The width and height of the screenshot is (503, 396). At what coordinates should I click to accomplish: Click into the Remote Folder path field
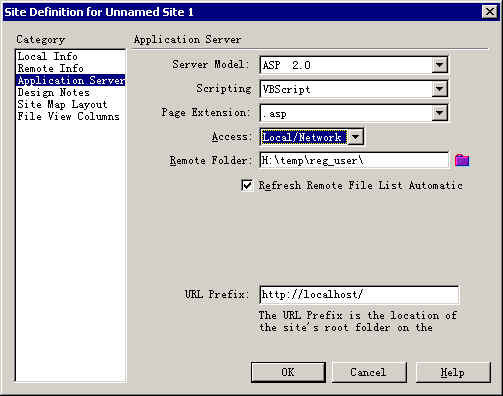pyautogui.click(x=354, y=160)
